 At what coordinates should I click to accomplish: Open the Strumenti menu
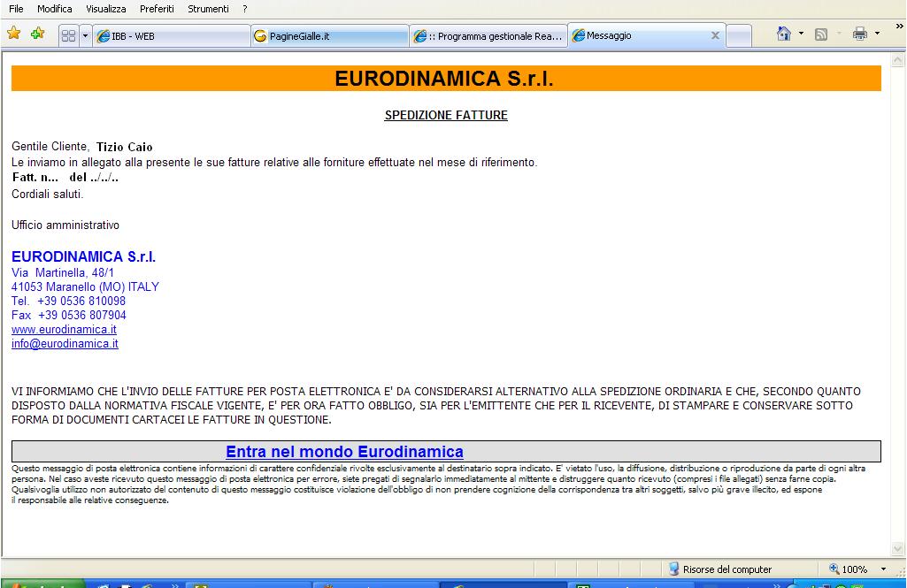[x=208, y=9]
